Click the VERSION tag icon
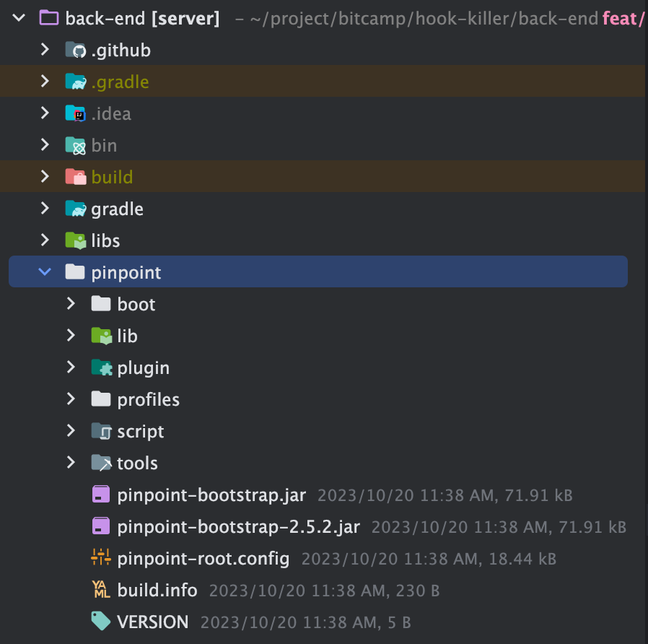Image resolution: width=648 pixels, height=644 pixels. (101, 620)
